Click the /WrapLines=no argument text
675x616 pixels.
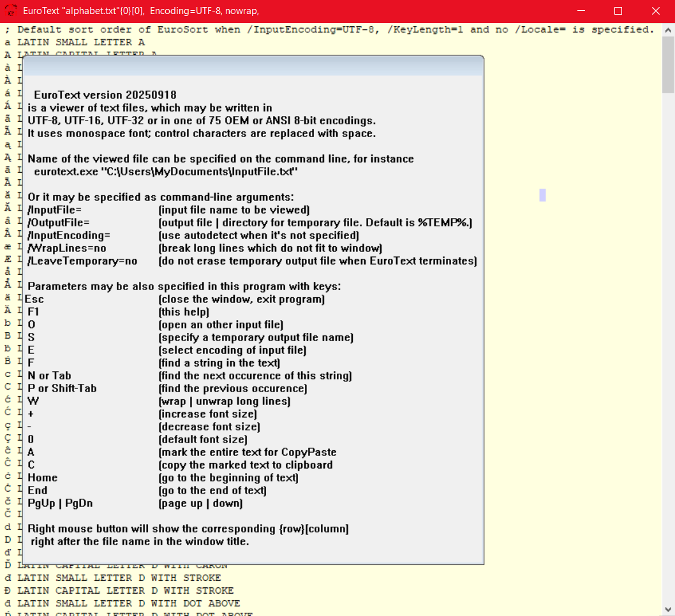pyautogui.click(x=67, y=248)
